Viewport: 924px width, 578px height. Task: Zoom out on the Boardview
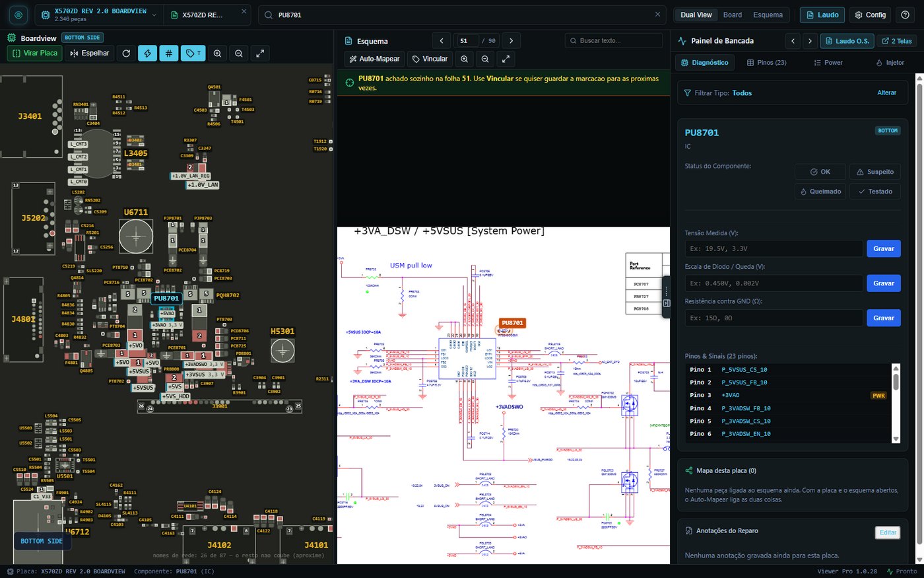(239, 54)
